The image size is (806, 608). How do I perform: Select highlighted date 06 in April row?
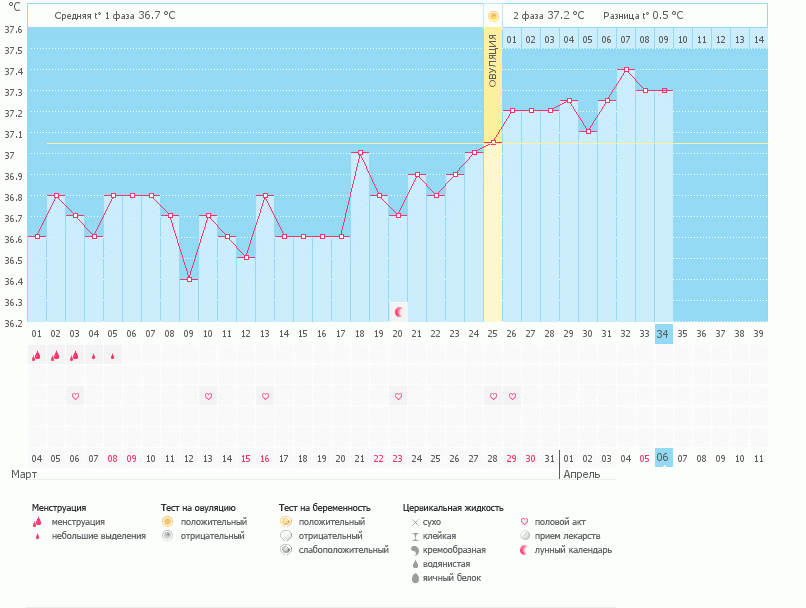(x=663, y=458)
